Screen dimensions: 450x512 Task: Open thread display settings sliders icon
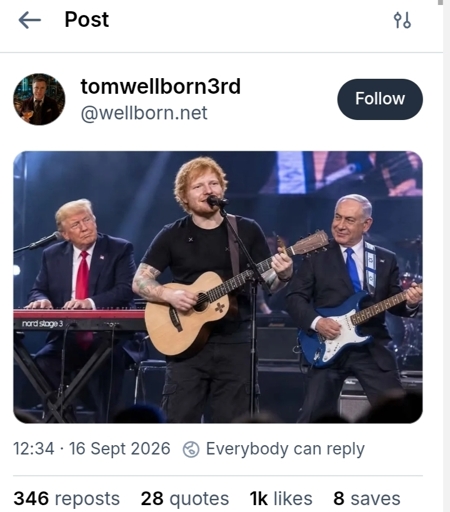tap(402, 20)
